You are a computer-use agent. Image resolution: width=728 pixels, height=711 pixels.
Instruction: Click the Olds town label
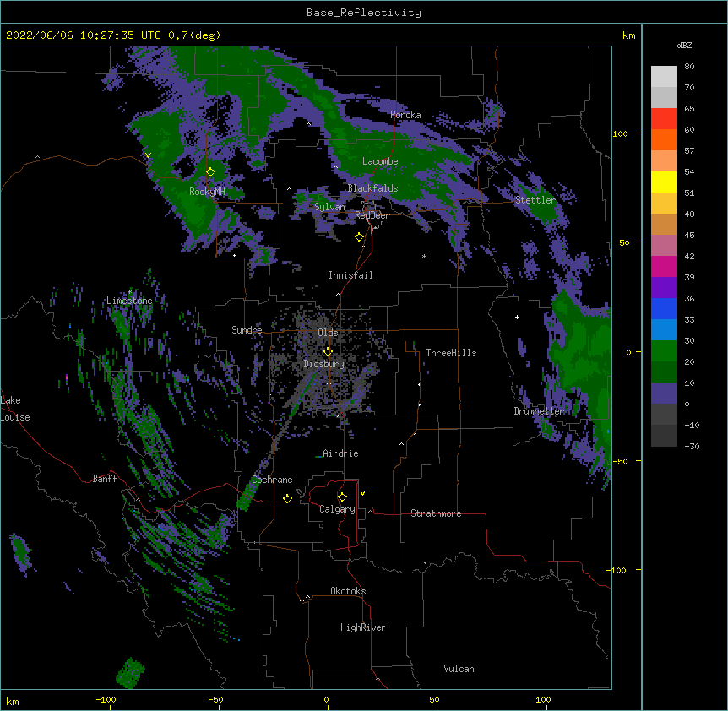pos(328,333)
